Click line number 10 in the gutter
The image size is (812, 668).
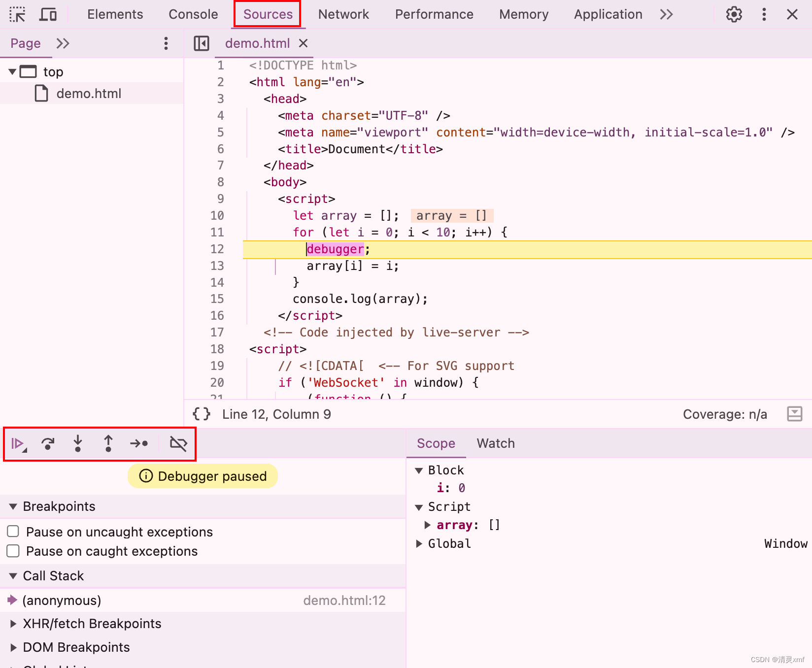click(217, 216)
